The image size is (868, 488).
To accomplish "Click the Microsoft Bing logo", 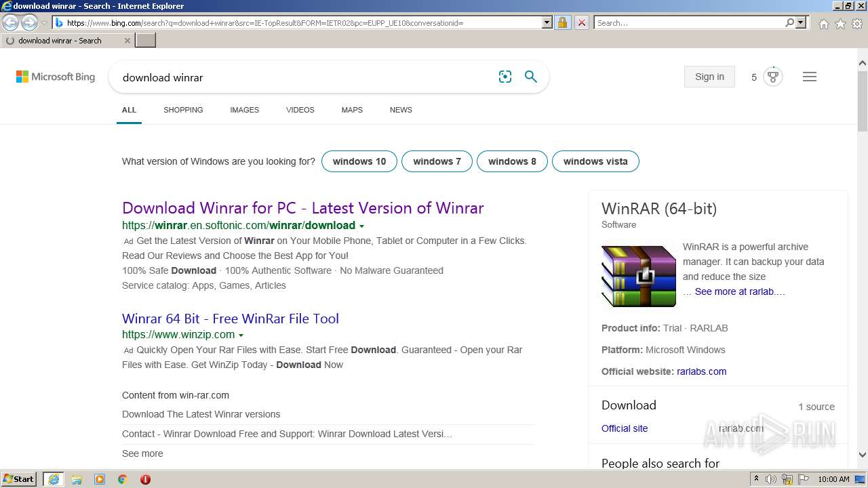I will pos(56,77).
